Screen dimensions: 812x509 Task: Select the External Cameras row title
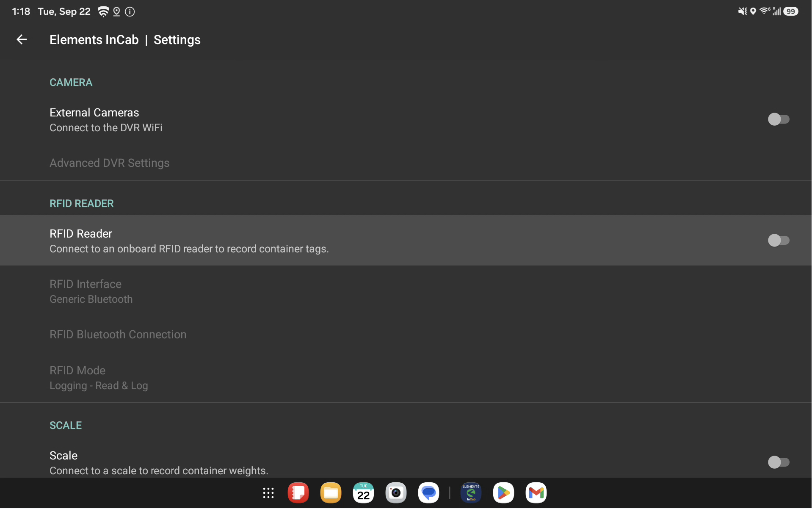point(94,113)
